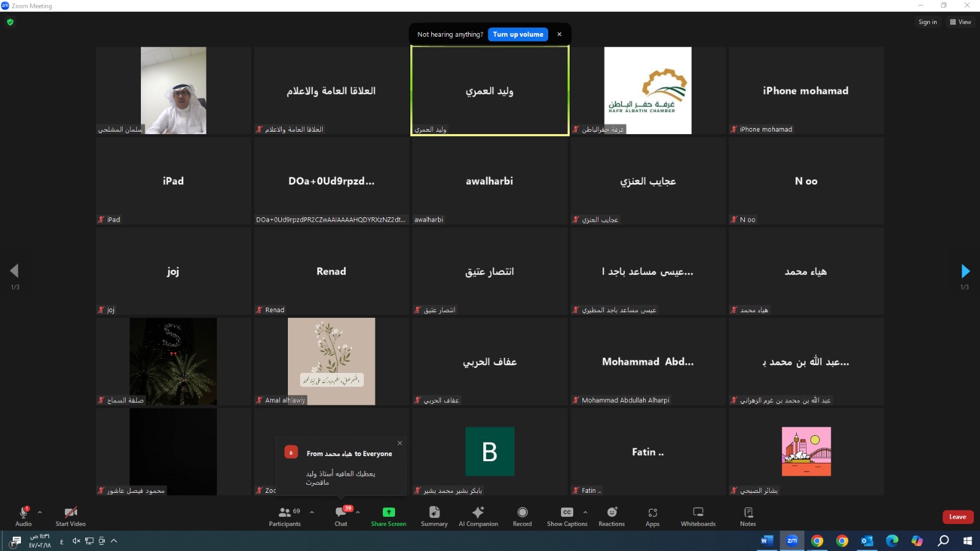Click the Sign in button
The image size is (980, 551).
(927, 22)
